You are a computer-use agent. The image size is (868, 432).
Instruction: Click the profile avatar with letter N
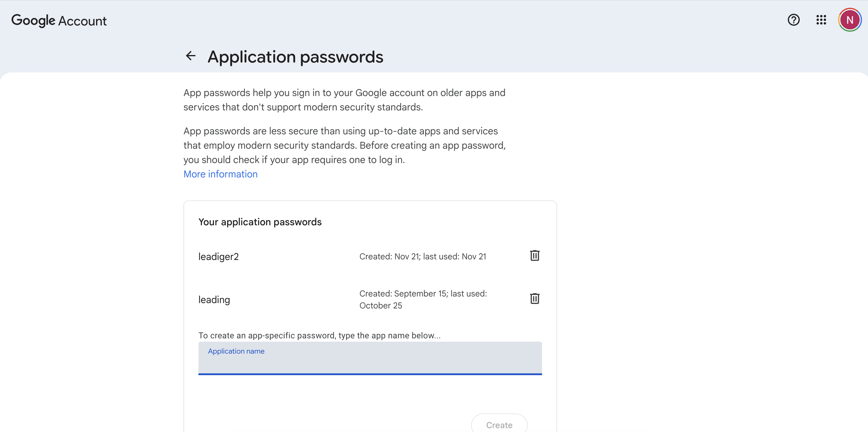pyautogui.click(x=849, y=20)
